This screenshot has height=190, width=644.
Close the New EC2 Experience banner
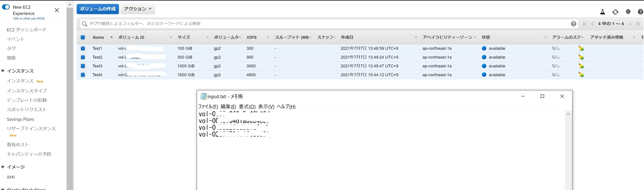57,10
